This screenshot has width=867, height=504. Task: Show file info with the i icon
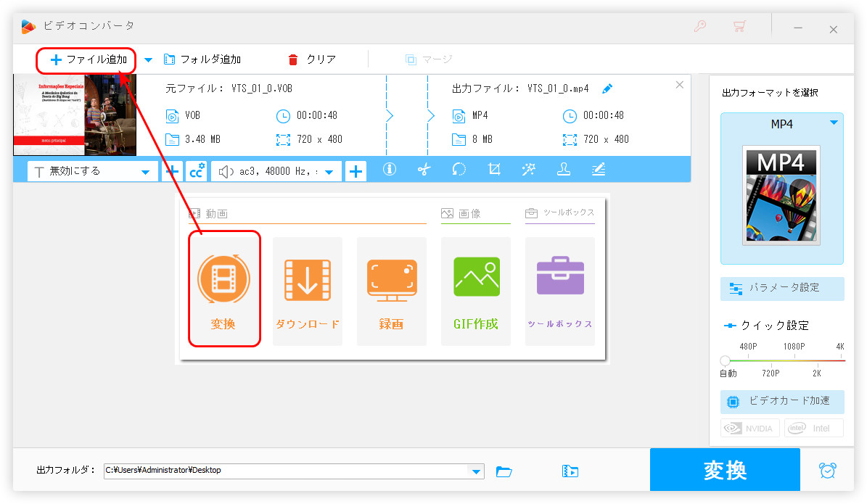click(x=390, y=169)
